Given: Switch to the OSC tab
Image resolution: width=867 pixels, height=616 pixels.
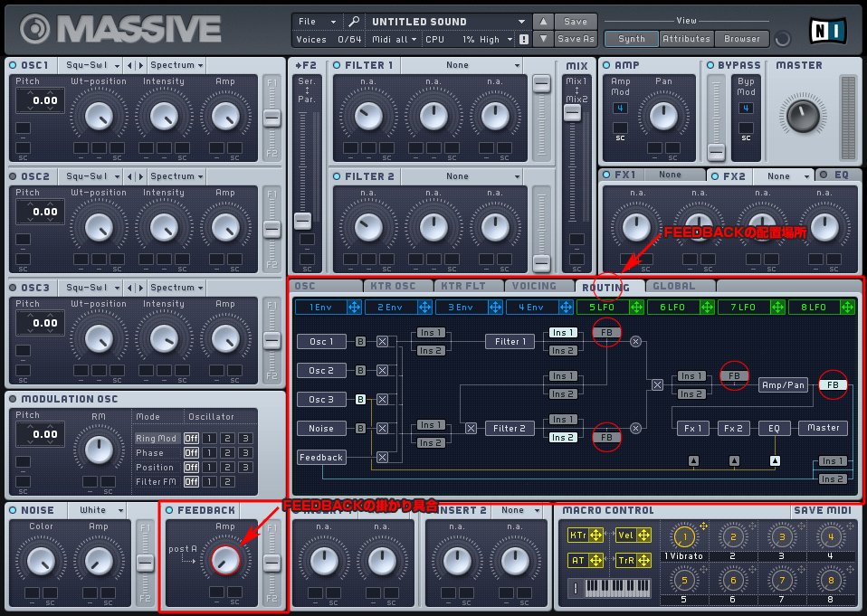Looking at the screenshot, I should (326, 286).
